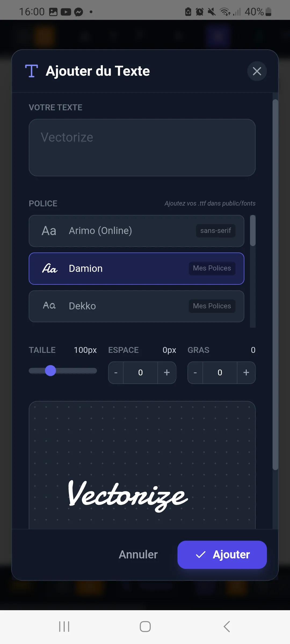Select the Dekko font
The width and height of the screenshot is (290, 644).
[x=136, y=306]
